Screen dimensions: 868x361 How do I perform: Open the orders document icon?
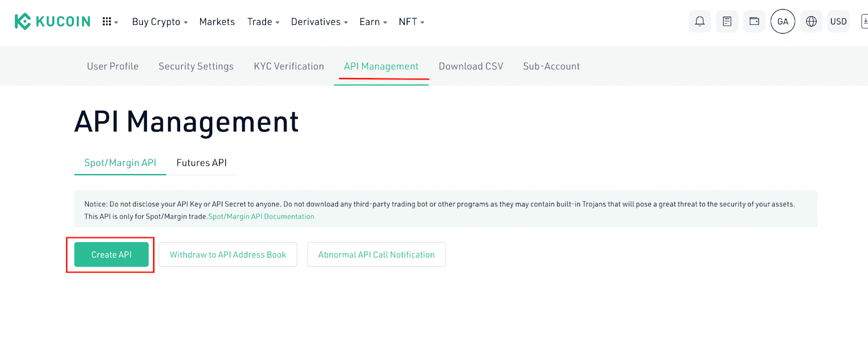pos(727,22)
